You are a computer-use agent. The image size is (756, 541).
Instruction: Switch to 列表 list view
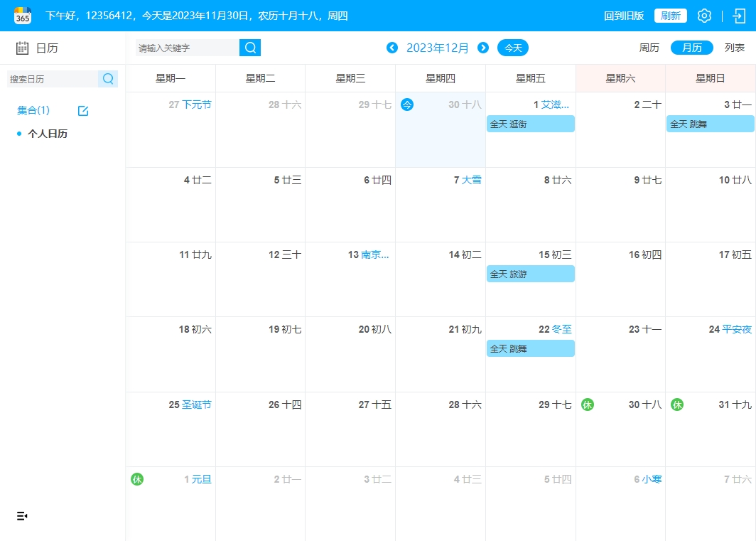pyautogui.click(x=734, y=48)
